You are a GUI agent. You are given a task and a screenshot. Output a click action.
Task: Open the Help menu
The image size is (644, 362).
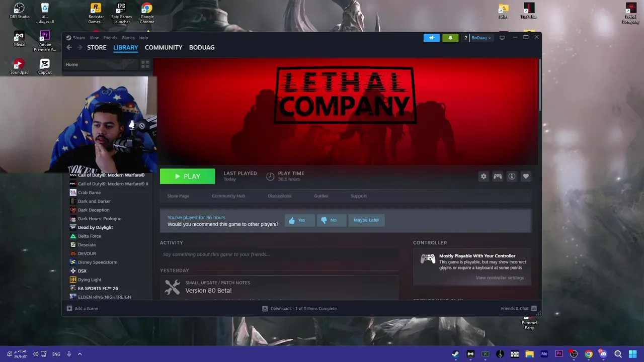tap(143, 38)
